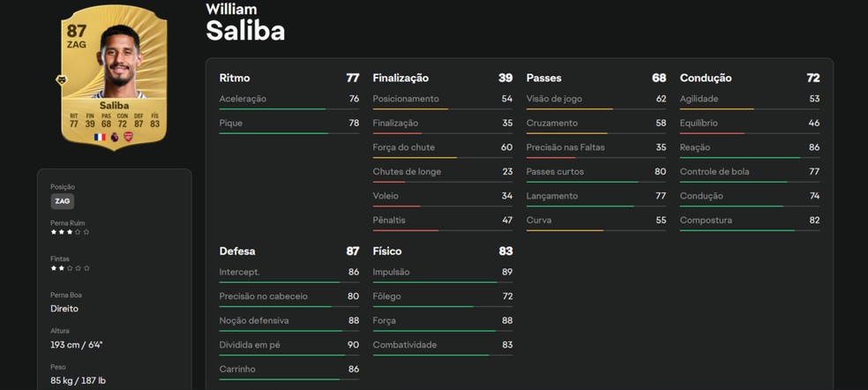The width and height of the screenshot is (868, 390).
Task: Click the Compostura stat row
Action: [749, 221]
